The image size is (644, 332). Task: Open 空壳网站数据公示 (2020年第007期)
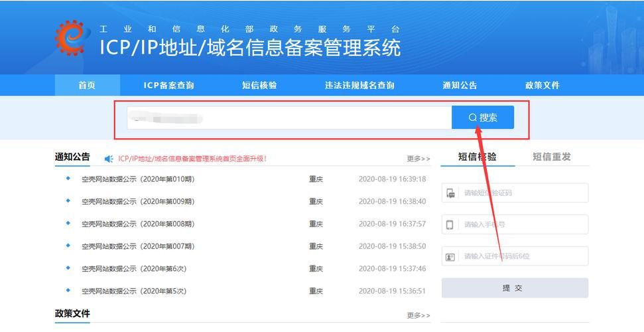138,246
